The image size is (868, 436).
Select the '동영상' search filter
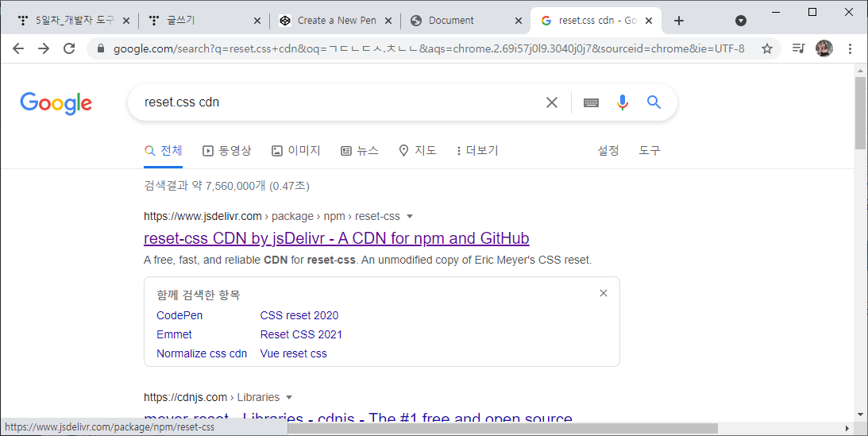227,151
